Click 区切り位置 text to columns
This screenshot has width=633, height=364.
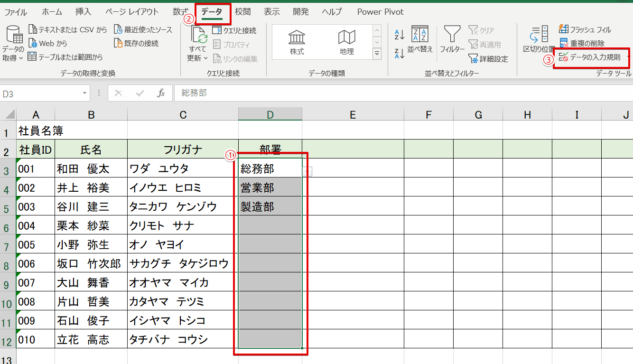[539, 40]
